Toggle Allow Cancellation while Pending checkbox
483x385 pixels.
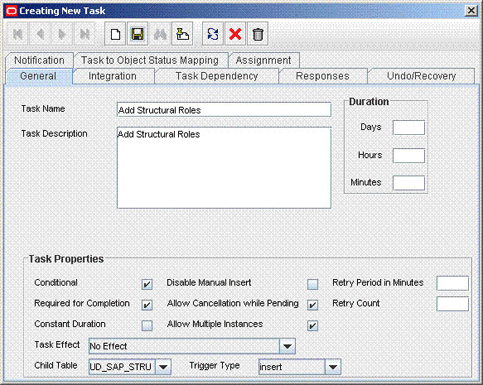coord(313,305)
